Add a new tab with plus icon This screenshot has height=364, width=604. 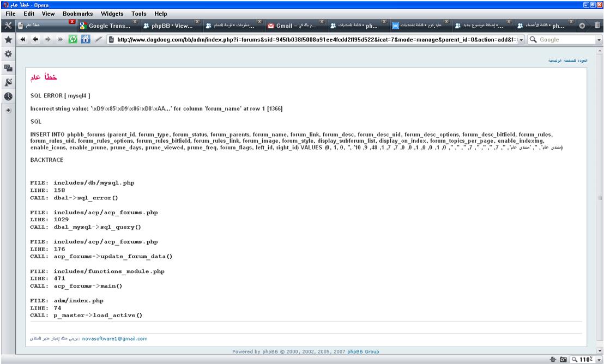point(583,26)
